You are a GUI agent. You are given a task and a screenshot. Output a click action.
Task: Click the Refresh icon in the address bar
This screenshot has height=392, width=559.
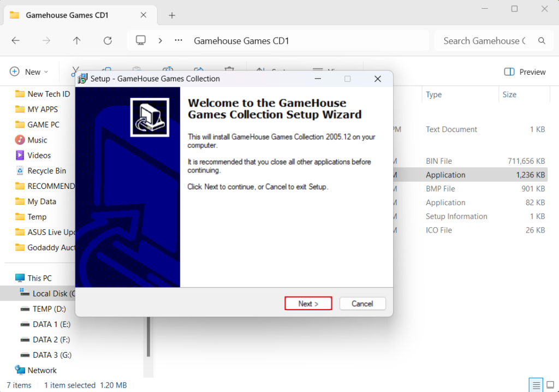point(108,40)
